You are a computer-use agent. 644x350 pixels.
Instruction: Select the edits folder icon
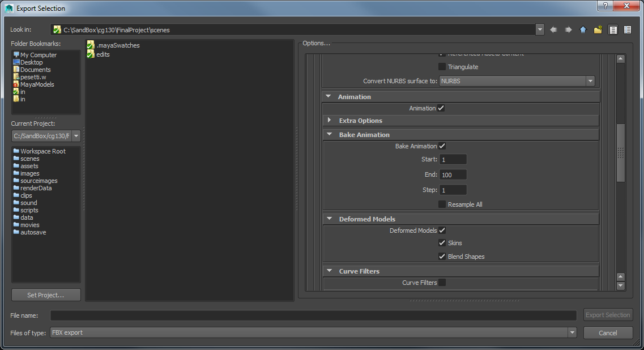pyautogui.click(x=91, y=54)
